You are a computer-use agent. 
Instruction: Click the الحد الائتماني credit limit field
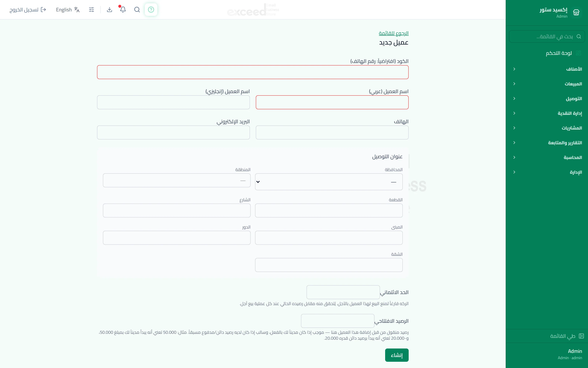click(343, 292)
